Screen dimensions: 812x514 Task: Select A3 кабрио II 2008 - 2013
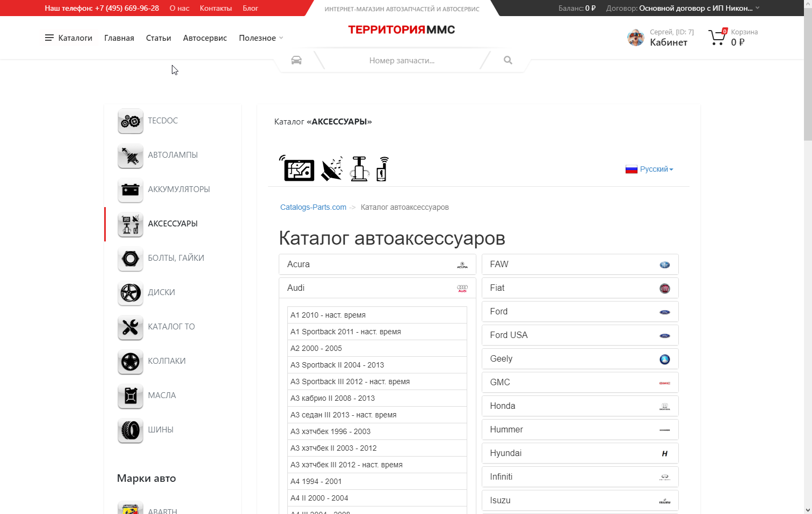click(x=377, y=398)
